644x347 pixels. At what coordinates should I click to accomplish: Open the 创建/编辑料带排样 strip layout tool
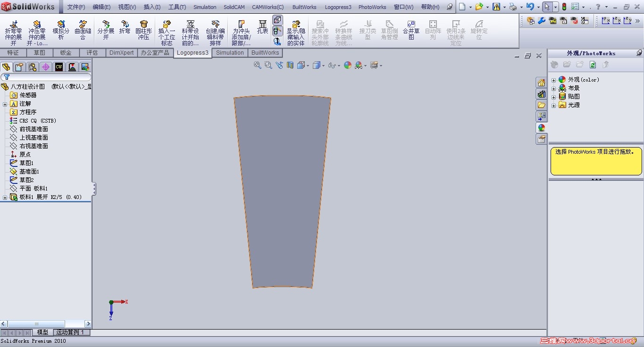pos(215,33)
